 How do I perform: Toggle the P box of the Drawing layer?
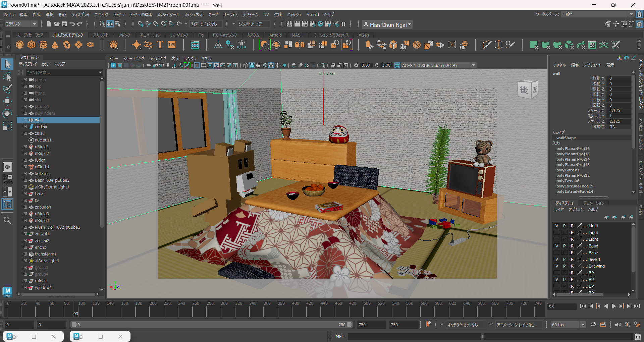click(x=565, y=266)
